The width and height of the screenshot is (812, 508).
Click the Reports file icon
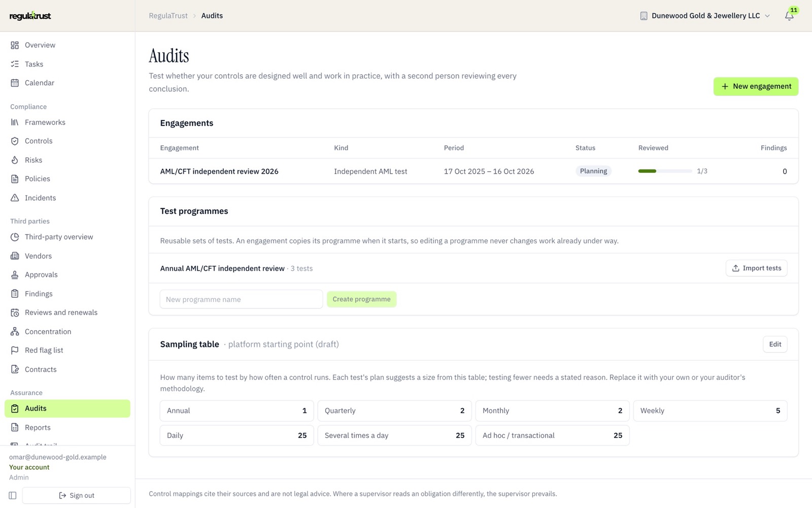15,428
